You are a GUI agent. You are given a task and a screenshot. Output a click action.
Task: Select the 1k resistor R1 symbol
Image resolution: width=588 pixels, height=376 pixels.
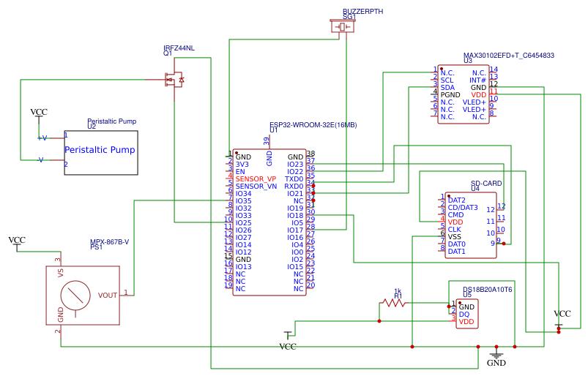coord(393,303)
